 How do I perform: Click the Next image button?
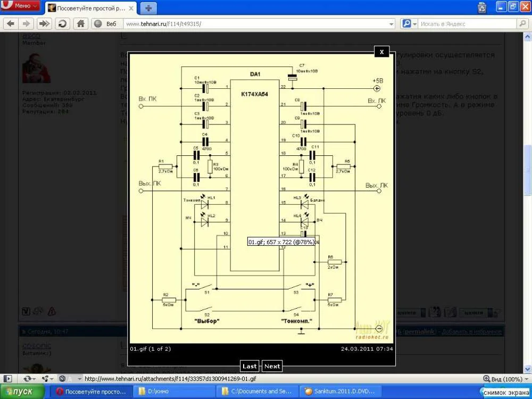point(272,366)
